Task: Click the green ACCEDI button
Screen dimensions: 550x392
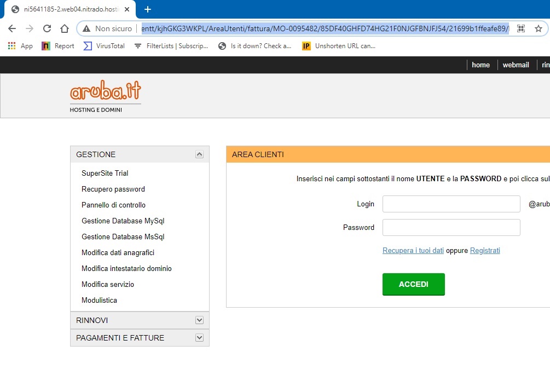Action: pos(414,284)
